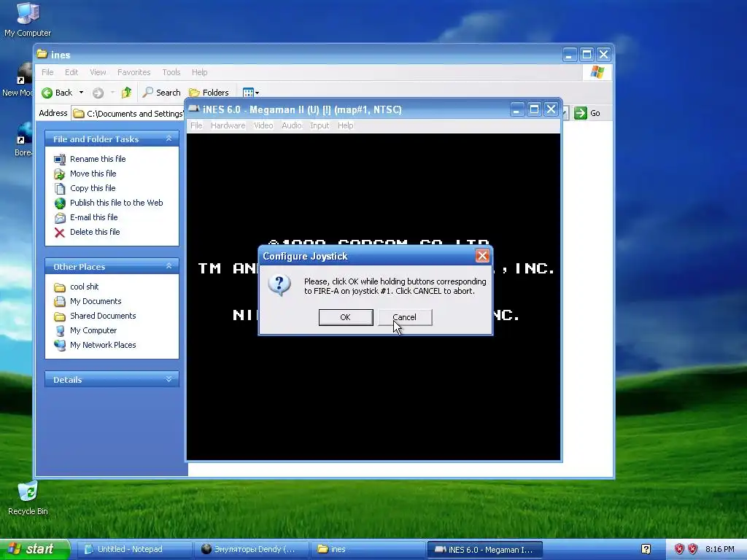Screen dimensions: 747x560
Task: Click Rename this file
Action: pyautogui.click(x=98, y=159)
